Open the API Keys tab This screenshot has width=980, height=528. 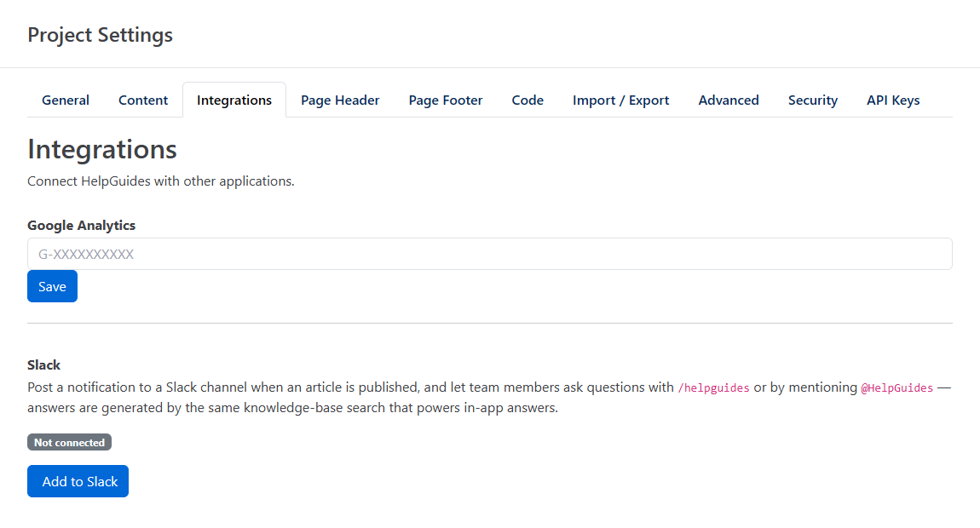pos(893,100)
